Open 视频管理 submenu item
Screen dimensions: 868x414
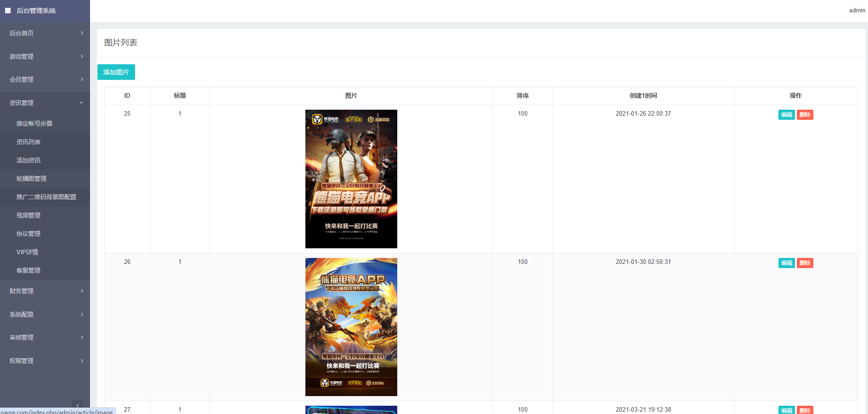[x=28, y=215]
